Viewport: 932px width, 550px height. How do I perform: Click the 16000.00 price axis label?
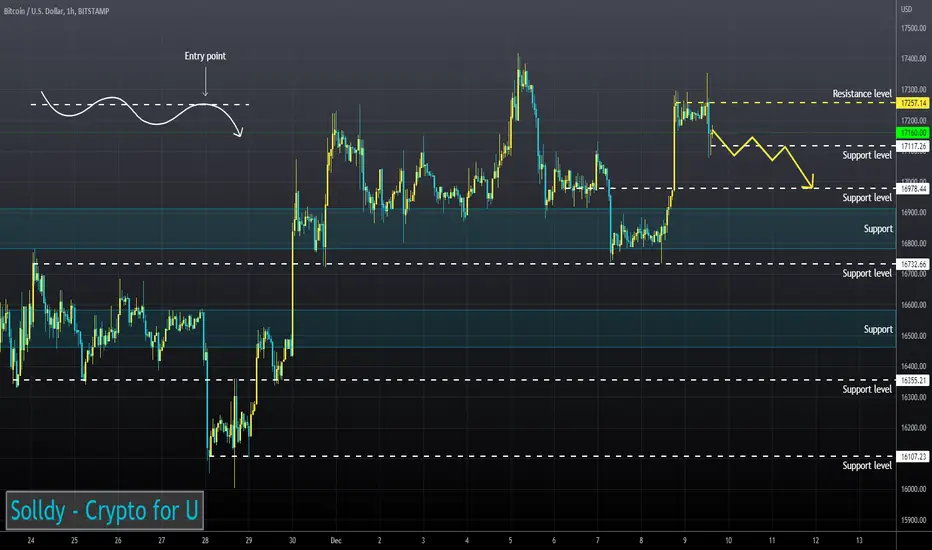[914, 489]
